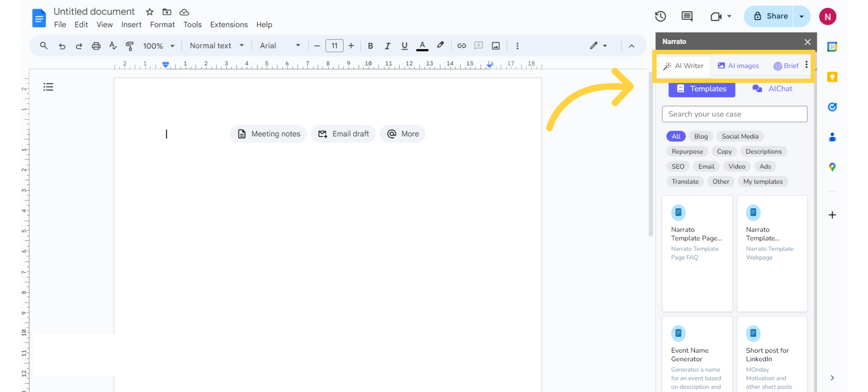Open the Tools menu
The image size is (868, 392).
193,24
